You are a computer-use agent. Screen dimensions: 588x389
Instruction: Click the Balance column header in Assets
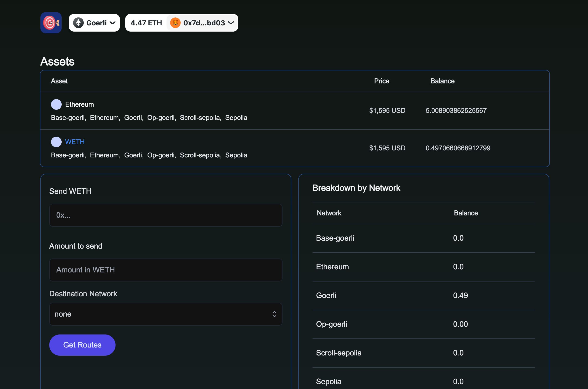pos(442,81)
